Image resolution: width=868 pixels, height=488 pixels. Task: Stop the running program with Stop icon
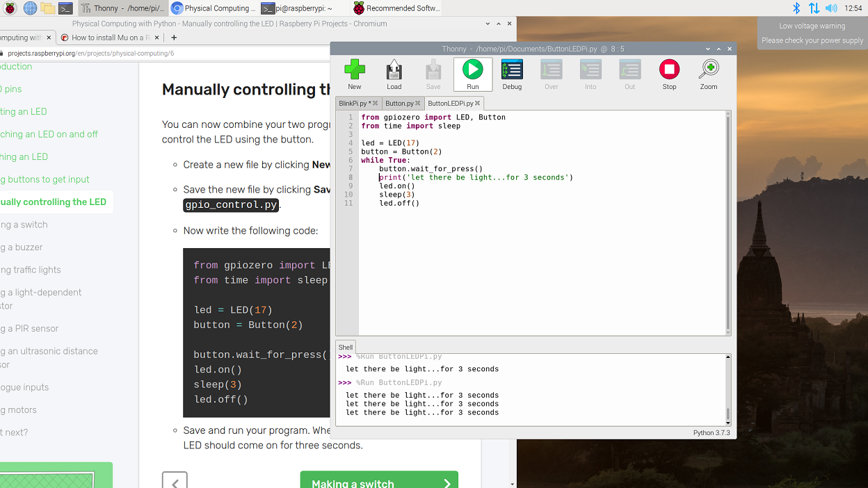coord(669,74)
